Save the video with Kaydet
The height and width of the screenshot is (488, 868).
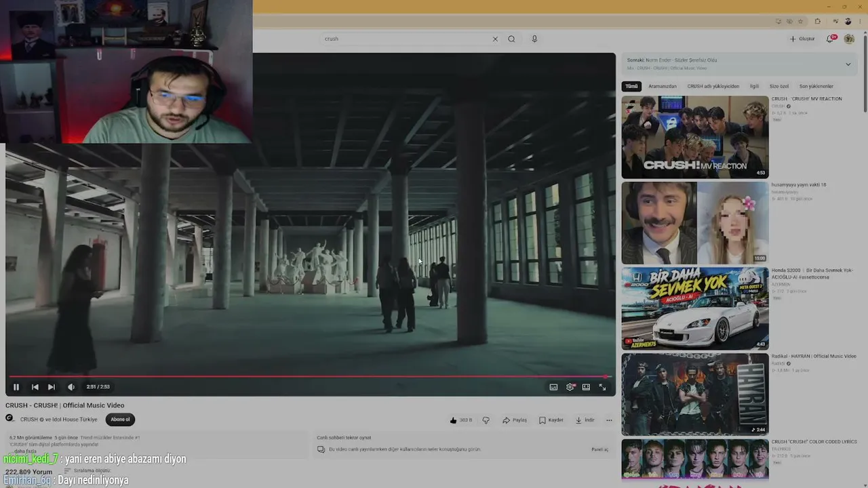(x=551, y=420)
